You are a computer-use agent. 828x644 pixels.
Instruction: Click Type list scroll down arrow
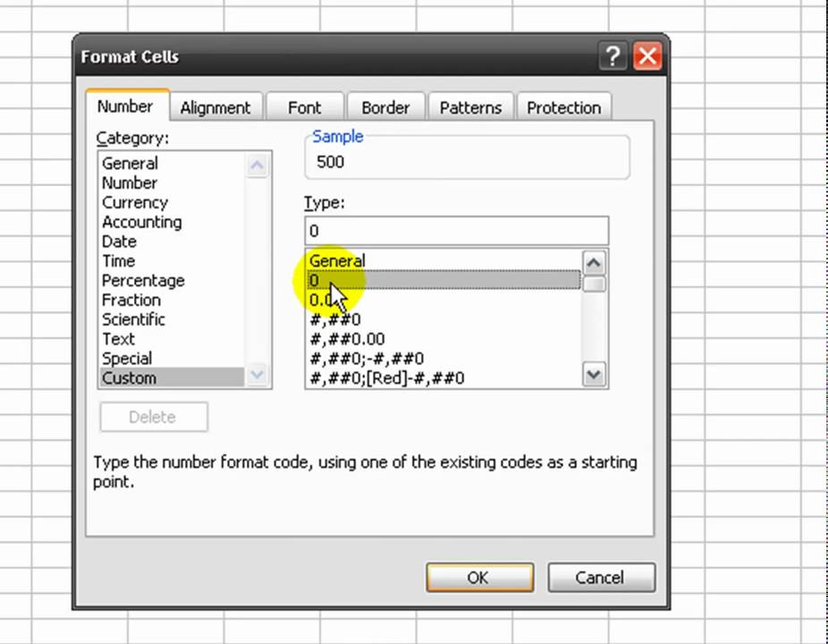(594, 375)
